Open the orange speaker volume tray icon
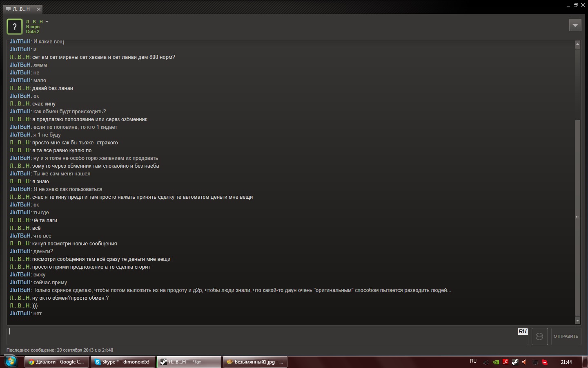588x368 pixels. coord(525,362)
